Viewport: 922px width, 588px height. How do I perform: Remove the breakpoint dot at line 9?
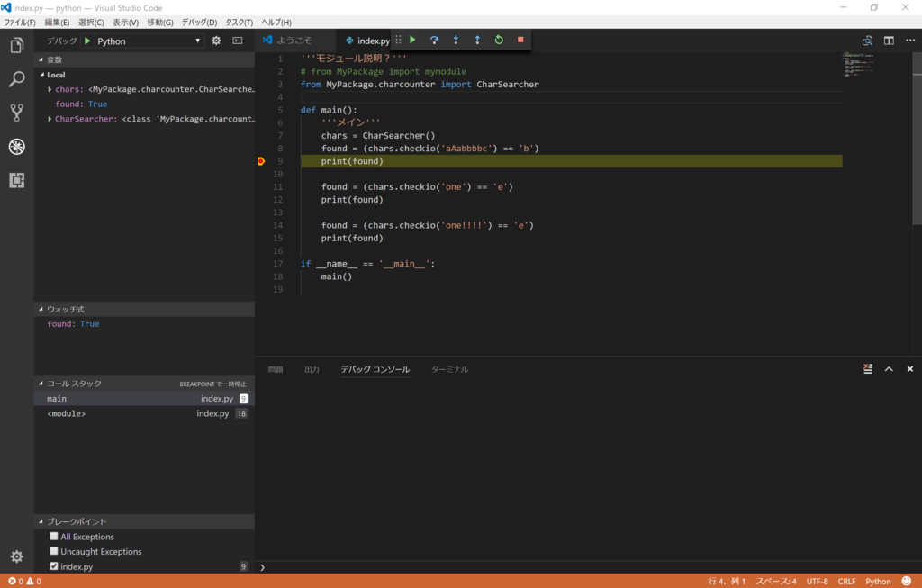[261, 161]
